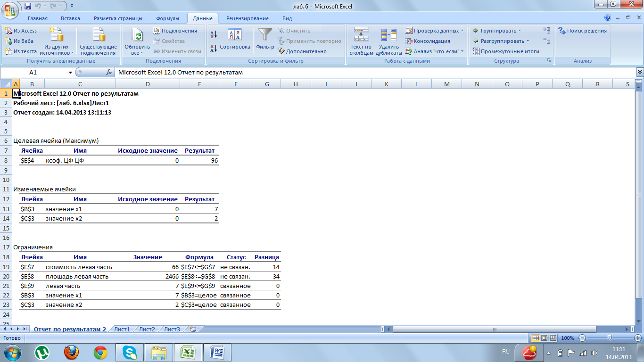Switch to the Вставка ribbon tab
Image resolution: width=644 pixels, height=362 pixels.
click(x=70, y=18)
